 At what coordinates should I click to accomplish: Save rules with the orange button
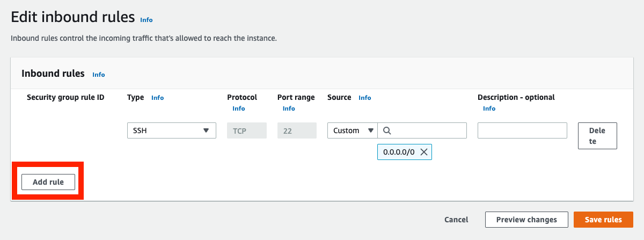[603, 220]
